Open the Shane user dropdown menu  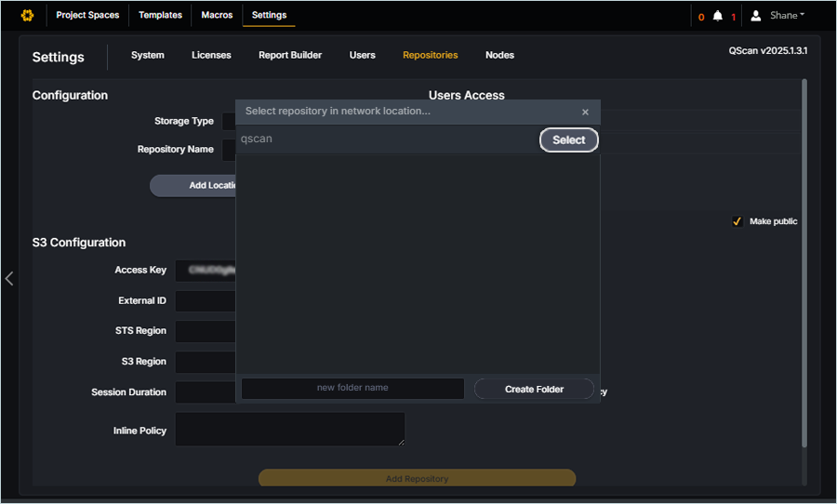tap(787, 16)
